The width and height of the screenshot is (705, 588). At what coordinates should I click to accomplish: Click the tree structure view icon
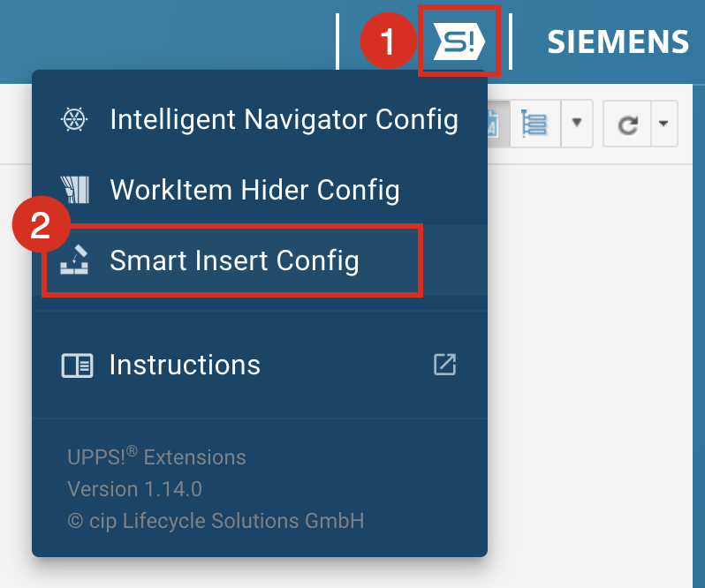[x=534, y=124]
